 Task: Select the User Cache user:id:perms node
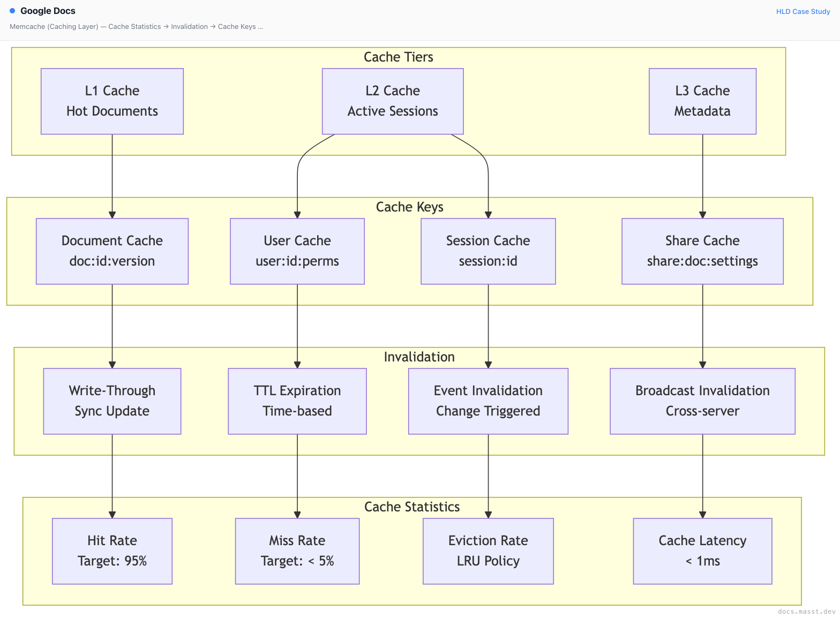coord(297,251)
